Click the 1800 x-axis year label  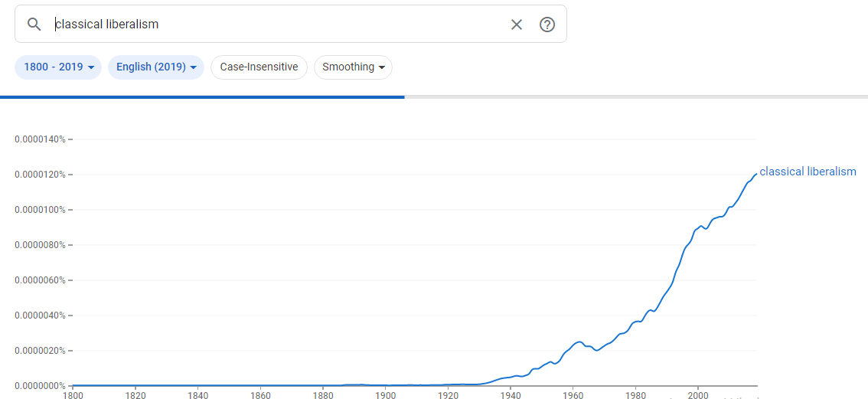[73, 395]
